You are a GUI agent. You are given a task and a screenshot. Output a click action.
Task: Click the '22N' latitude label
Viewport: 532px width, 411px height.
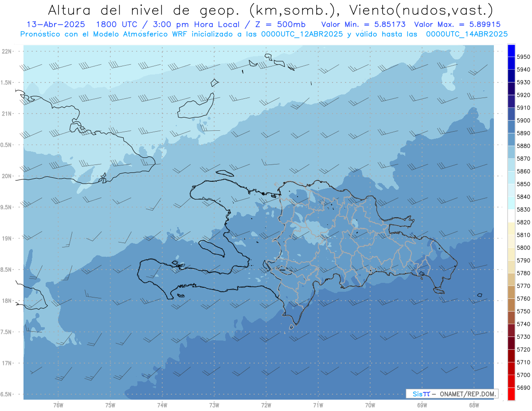click(7, 51)
